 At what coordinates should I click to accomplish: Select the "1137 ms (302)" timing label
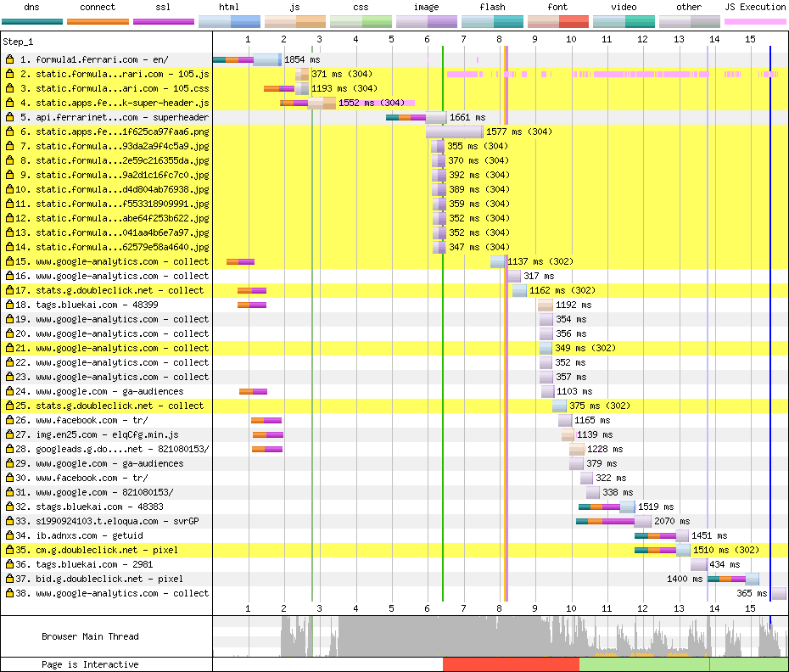[x=540, y=261]
